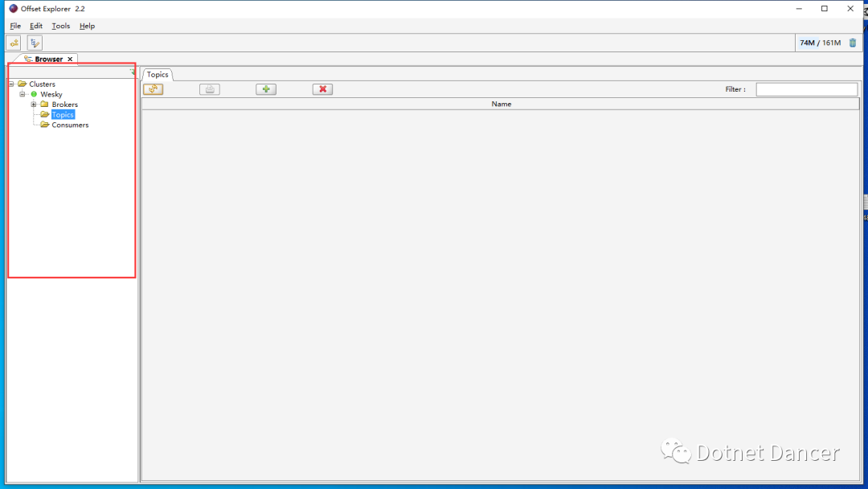The width and height of the screenshot is (868, 489).
Task: Click the disabled print topics button
Action: [x=210, y=89]
